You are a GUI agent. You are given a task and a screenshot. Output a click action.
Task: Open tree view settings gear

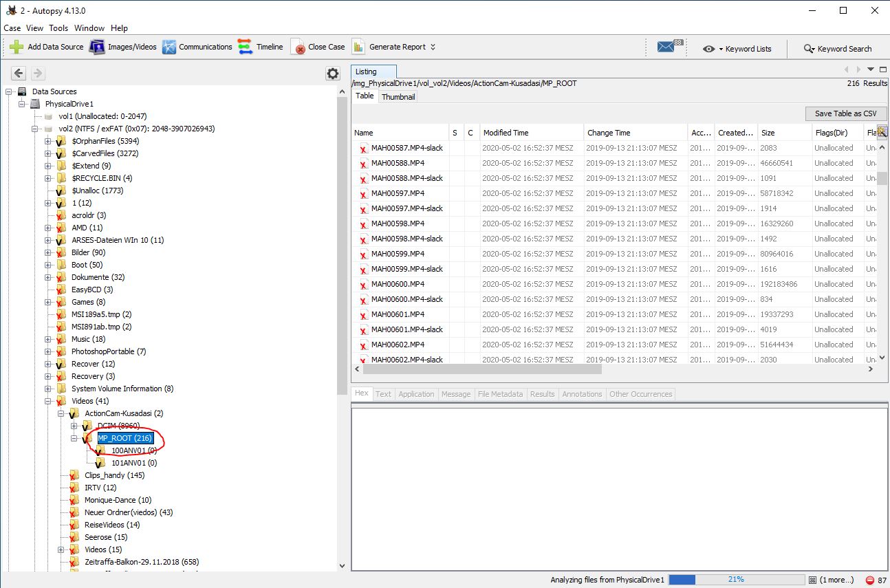tap(333, 74)
